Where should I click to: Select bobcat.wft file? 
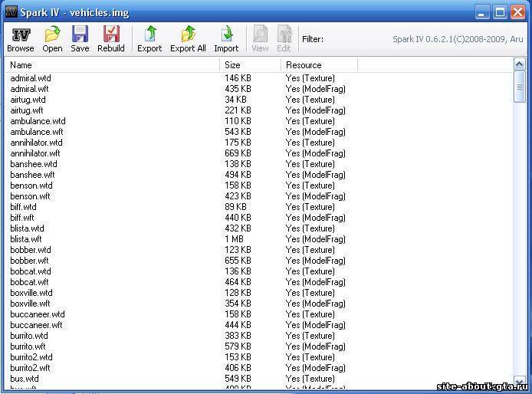[30, 282]
